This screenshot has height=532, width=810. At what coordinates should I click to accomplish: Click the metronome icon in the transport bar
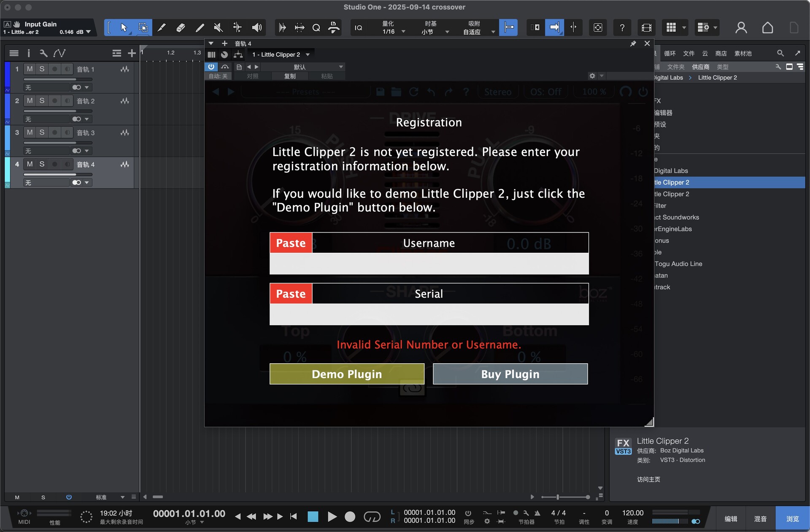pyautogui.click(x=537, y=513)
